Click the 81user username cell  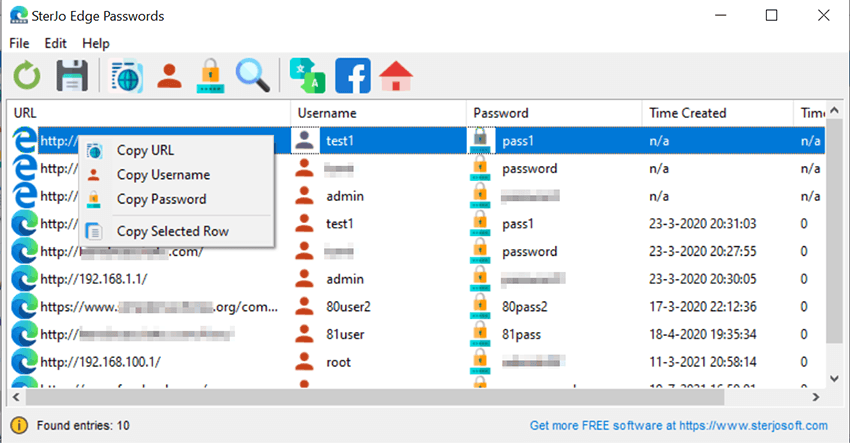coord(345,334)
